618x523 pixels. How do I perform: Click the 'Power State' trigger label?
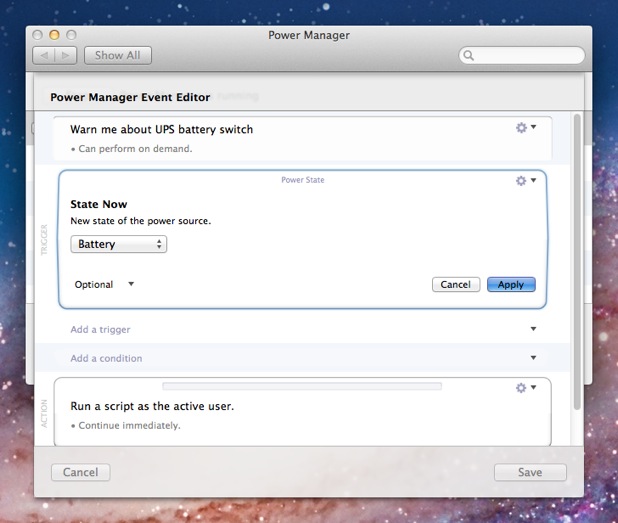303,180
